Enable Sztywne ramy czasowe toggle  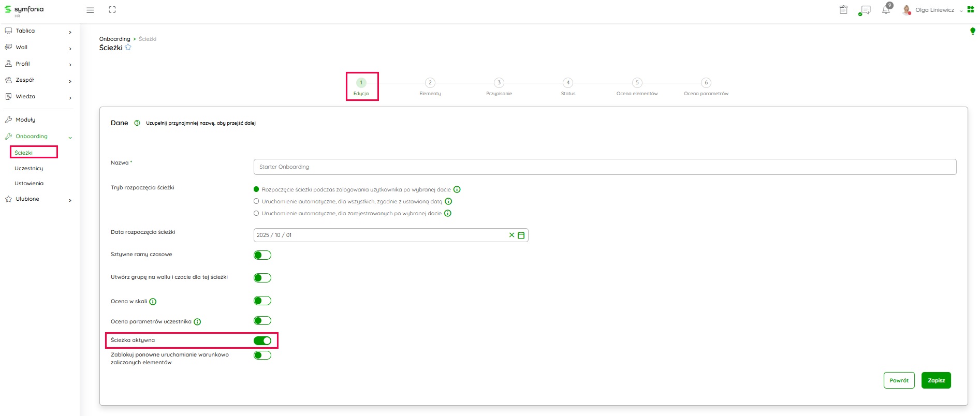(262, 255)
